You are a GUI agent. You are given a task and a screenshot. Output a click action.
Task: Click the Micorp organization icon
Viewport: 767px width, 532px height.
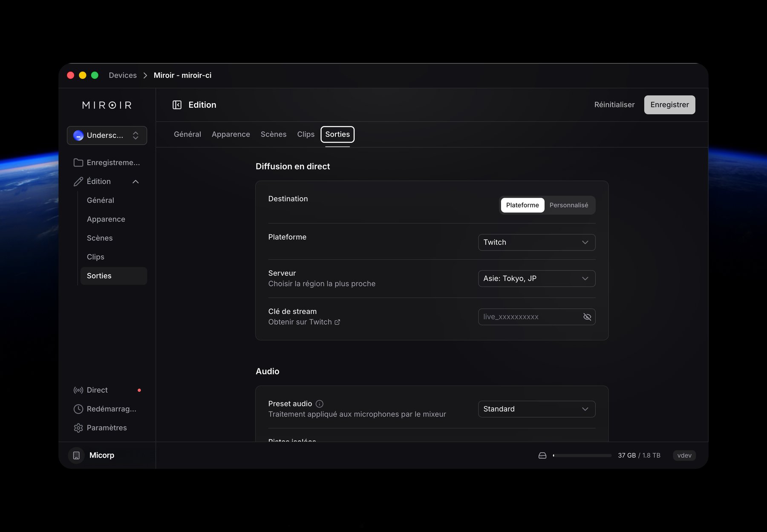pos(76,455)
